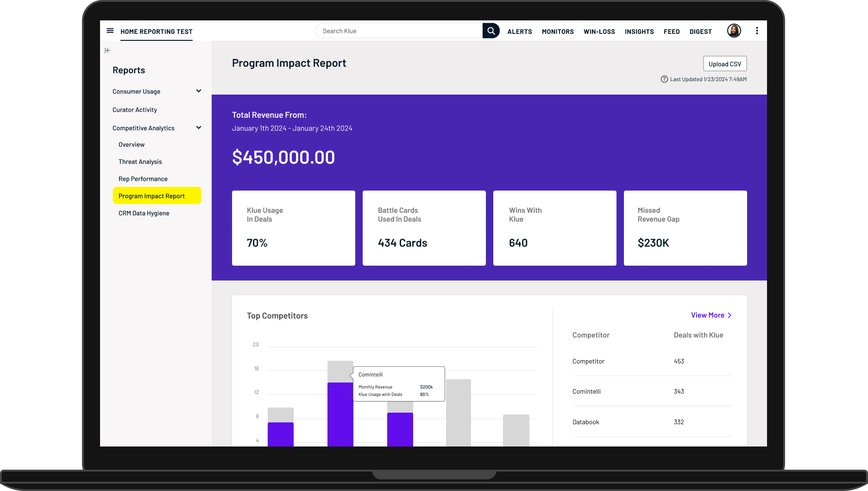Click the Program Impact Report page title
Image resolution: width=868 pixels, height=491 pixels.
pyautogui.click(x=289, y=63)
